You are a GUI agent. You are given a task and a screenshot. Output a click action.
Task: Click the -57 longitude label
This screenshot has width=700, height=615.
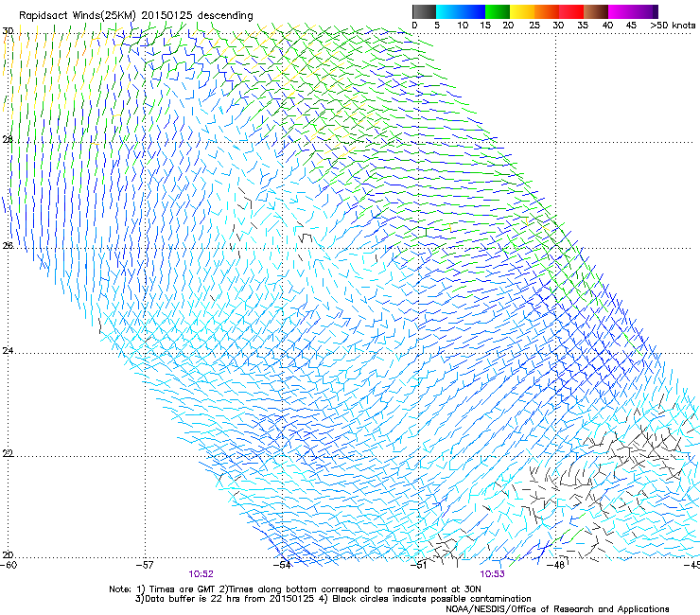tap(146, 565)
